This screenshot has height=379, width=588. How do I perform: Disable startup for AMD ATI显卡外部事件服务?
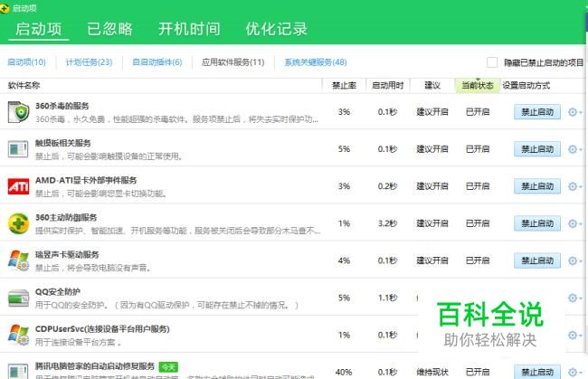coord(537,186)
